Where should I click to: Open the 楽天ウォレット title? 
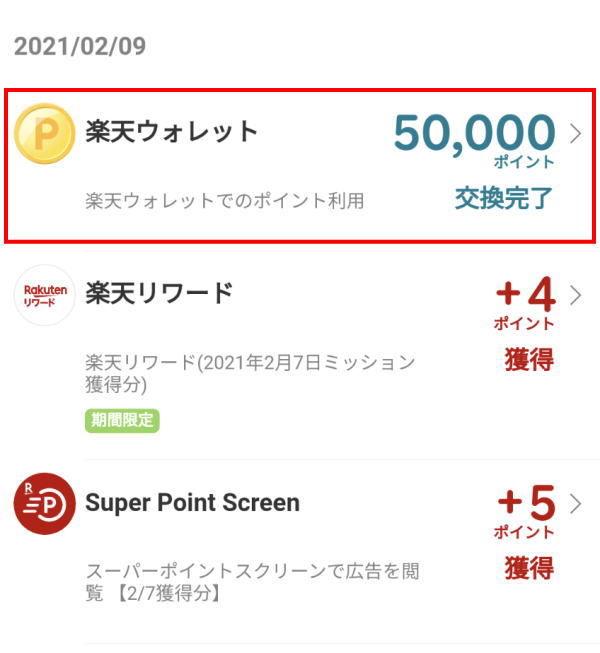coord(172,131)
